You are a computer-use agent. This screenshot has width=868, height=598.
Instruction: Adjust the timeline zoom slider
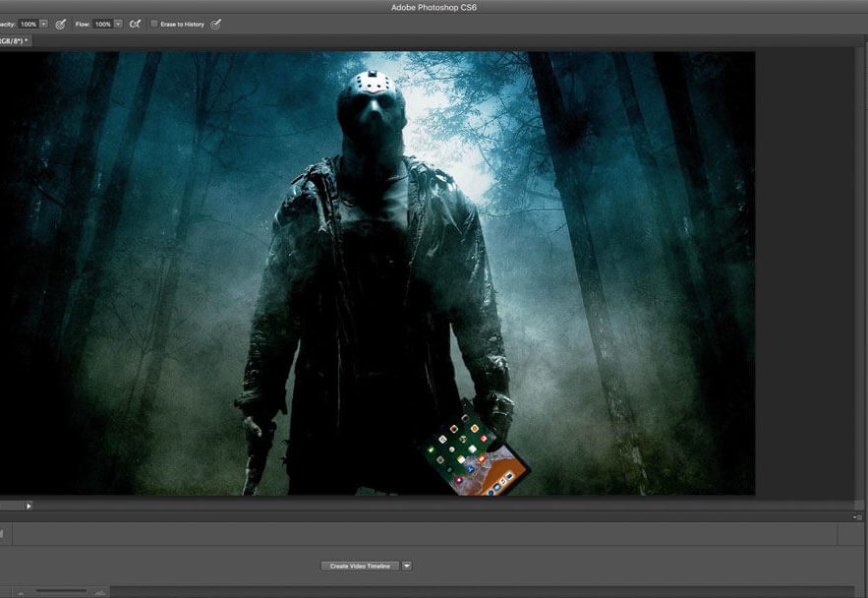(61, 592)
